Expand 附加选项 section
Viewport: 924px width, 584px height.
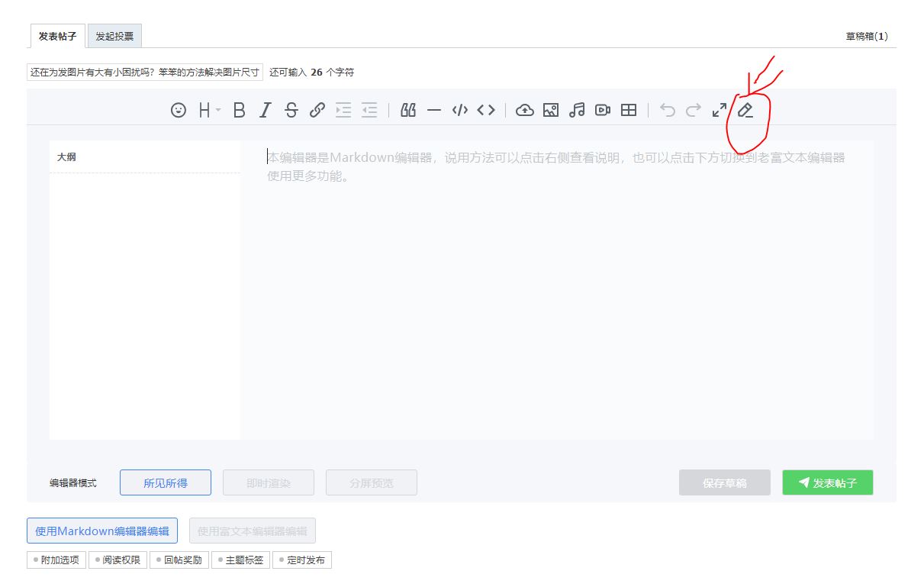56,560
